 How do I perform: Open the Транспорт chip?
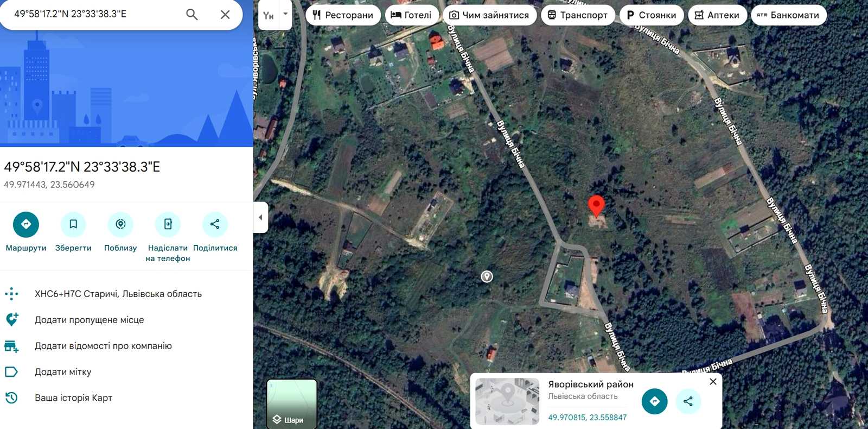tap(578, 15)
